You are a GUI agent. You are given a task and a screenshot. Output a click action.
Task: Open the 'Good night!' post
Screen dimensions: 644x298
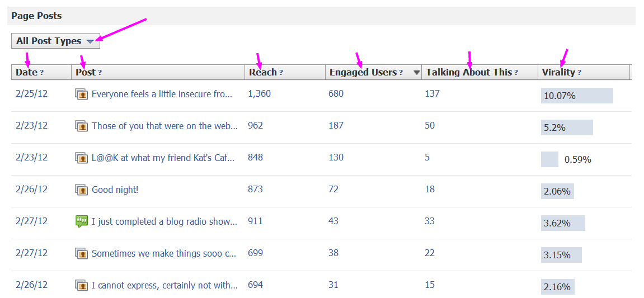pos(115,190)
